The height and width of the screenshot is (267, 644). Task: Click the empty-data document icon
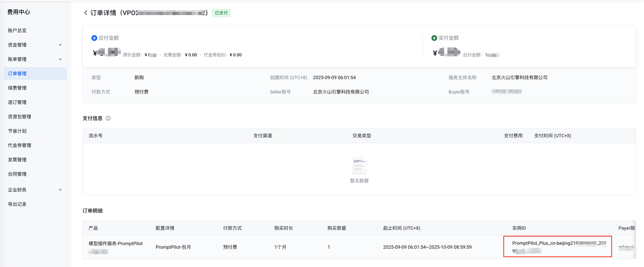(359, 165)
